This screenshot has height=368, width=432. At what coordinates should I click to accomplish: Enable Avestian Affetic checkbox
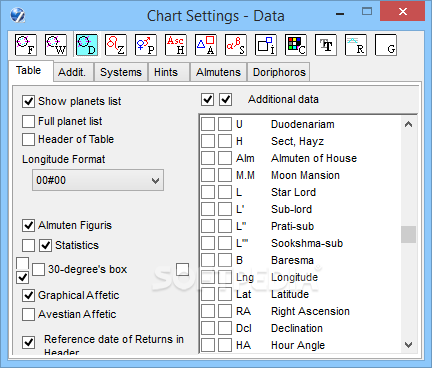[x=28, y=314]
